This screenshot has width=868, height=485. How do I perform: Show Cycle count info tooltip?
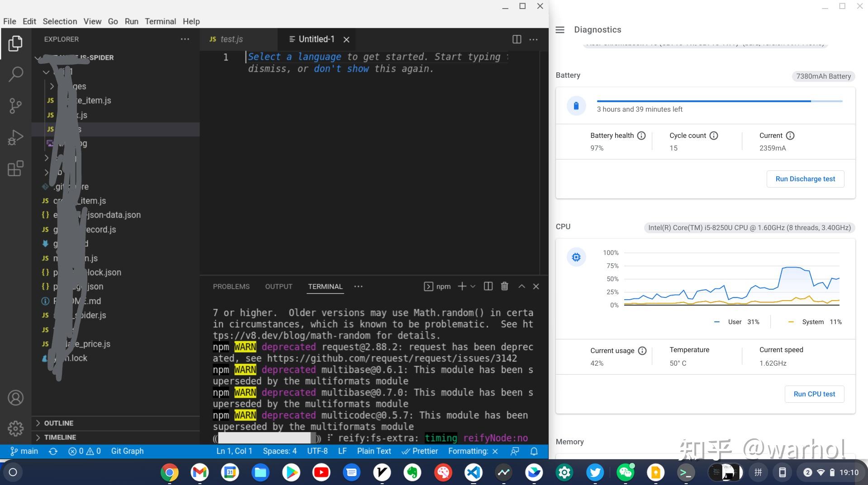714,136
